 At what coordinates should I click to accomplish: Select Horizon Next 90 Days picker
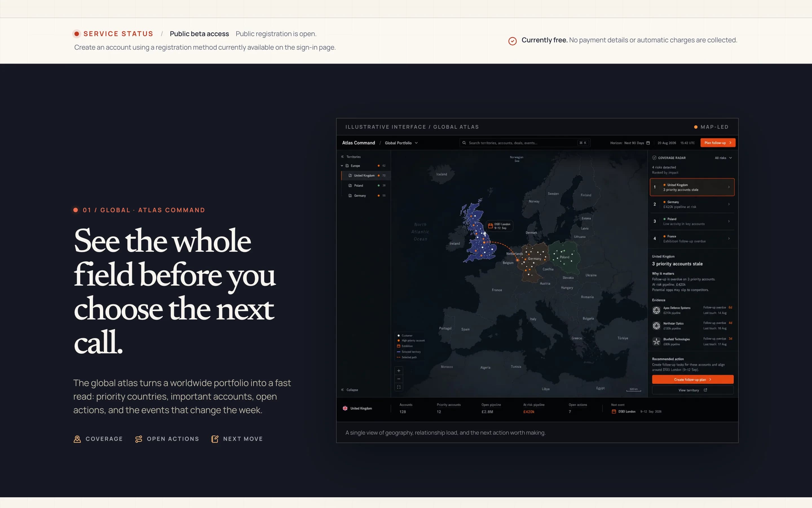pyautogui.click(x=630, y=143)
